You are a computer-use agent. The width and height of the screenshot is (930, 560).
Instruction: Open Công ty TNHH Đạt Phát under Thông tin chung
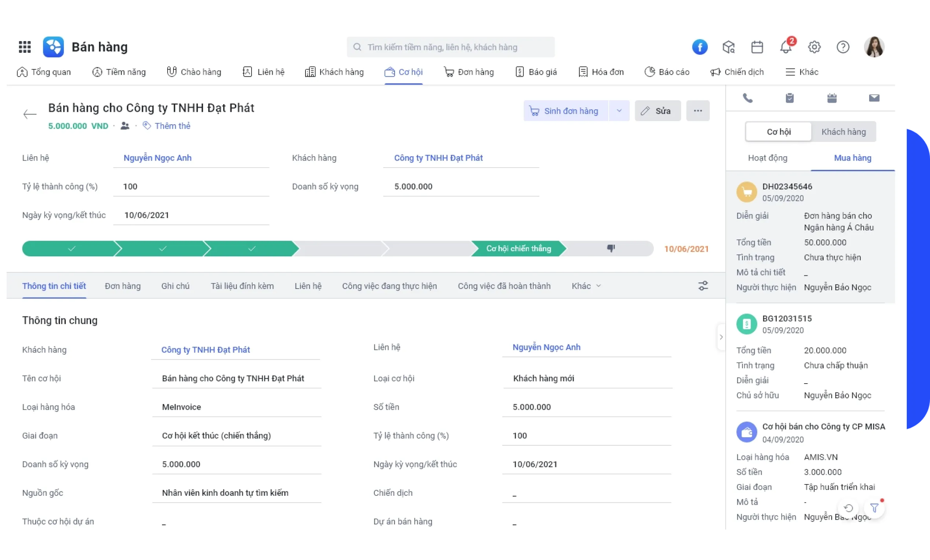tap(206, 349)
